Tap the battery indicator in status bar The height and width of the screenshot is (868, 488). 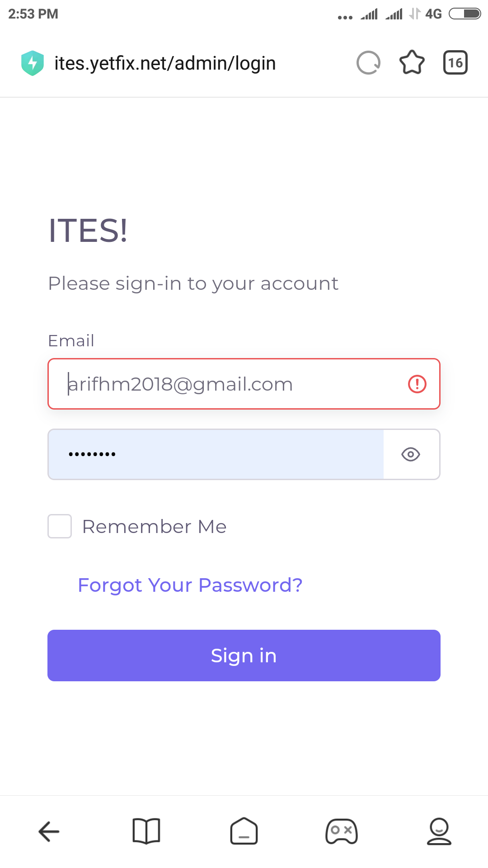pos(465,14)
